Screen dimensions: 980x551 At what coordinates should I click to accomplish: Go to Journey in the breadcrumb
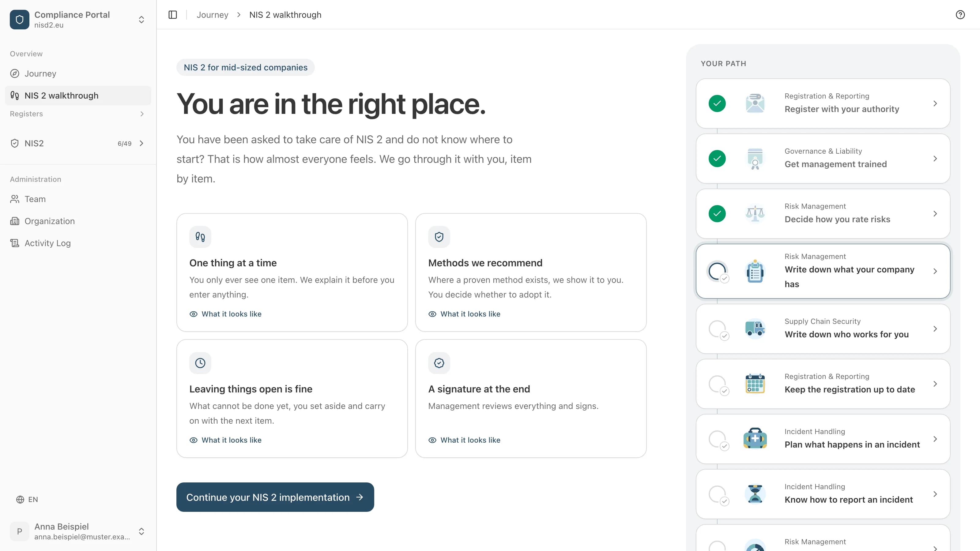pos(212,15)
